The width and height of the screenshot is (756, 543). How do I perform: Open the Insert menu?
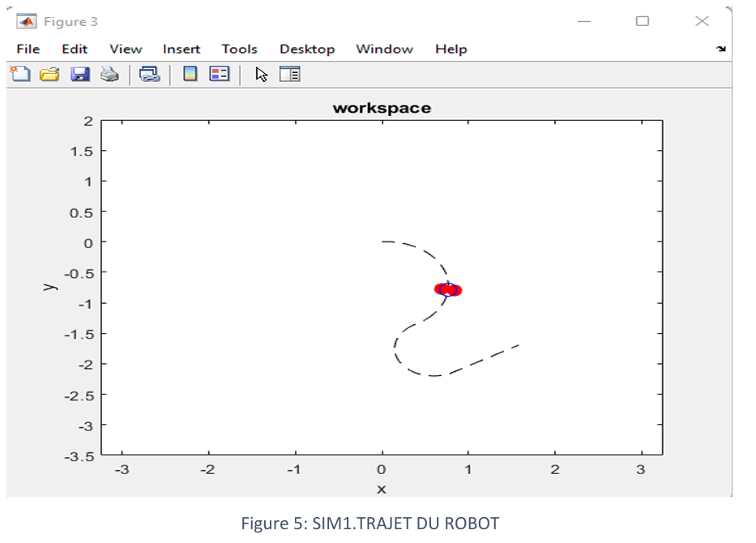point(182,49)
